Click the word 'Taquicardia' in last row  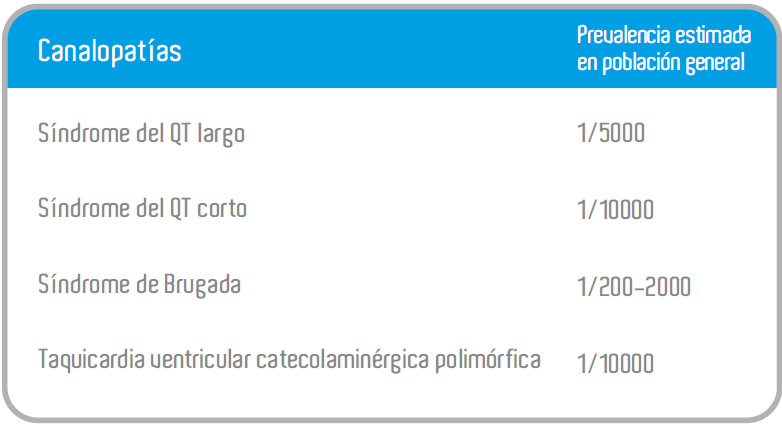(x=91, y=360)
